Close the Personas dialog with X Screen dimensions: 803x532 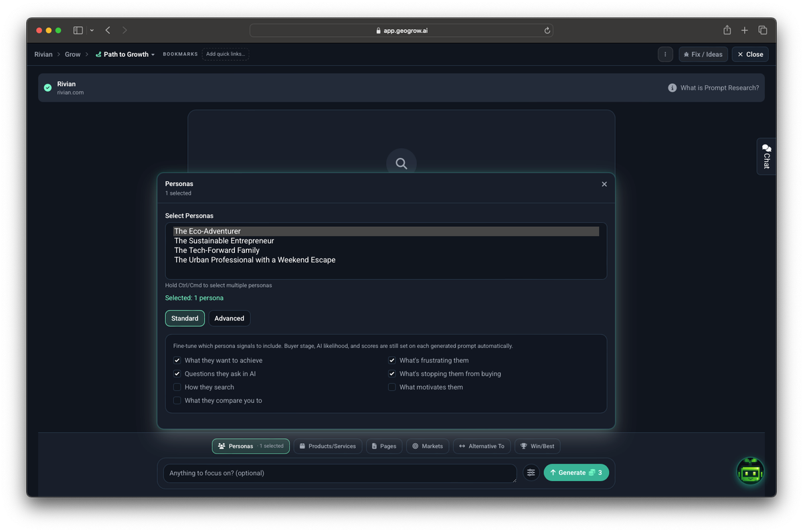(604, 184)
